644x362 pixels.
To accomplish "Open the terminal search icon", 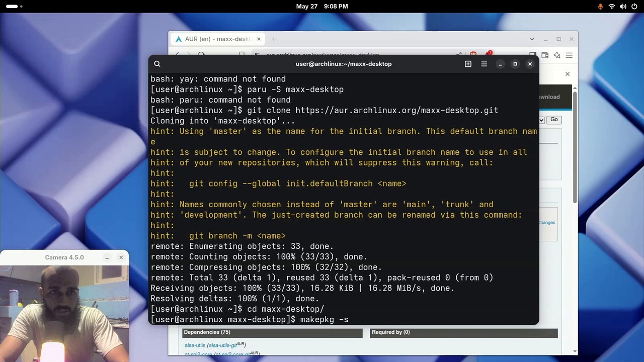I will pyautogui.click(x=157, y=64).
